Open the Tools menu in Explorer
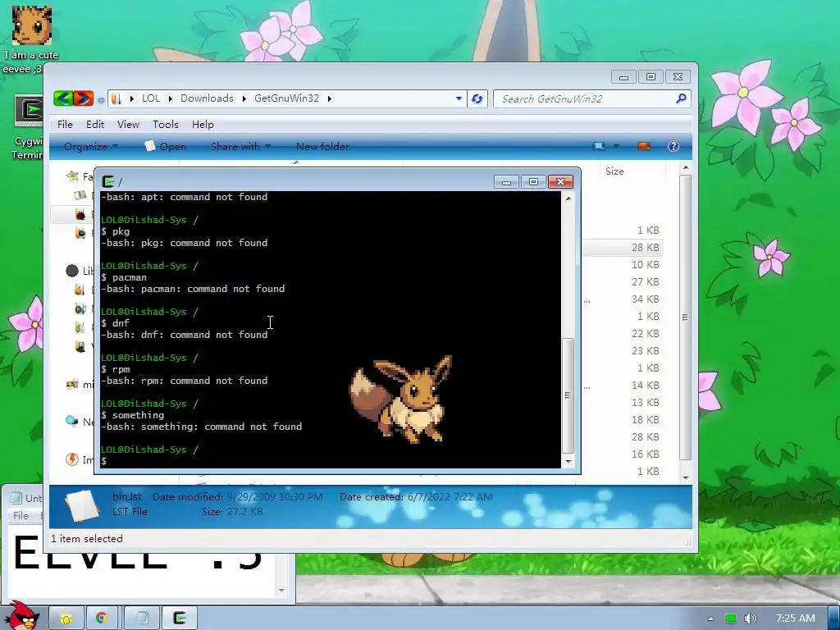The width and height of the screenshot is (840, 630). tap(166, 125)
